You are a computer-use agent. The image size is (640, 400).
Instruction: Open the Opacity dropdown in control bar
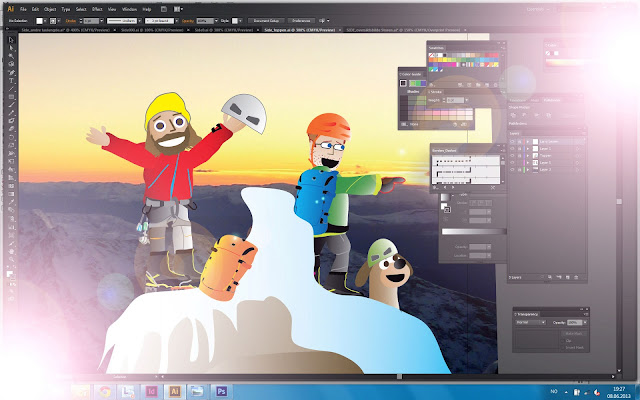217,21
